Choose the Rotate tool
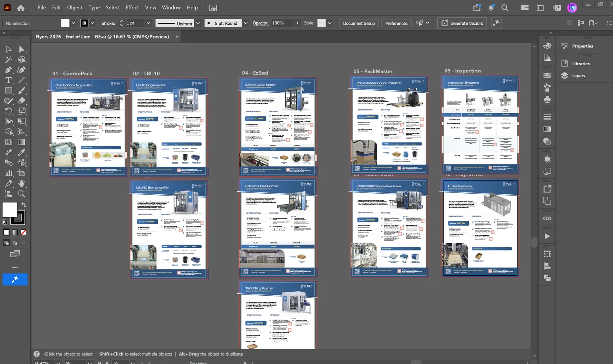 9,111
